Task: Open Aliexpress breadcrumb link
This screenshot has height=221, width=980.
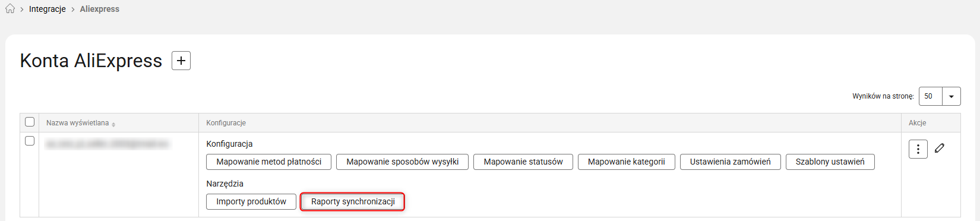Action: [x=100, y=9]
